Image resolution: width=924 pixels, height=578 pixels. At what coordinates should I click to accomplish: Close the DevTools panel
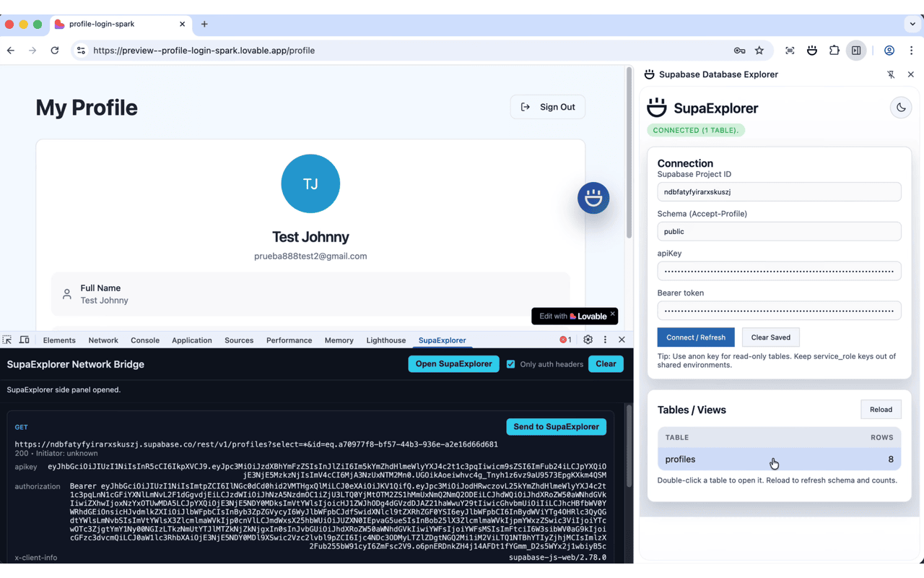point(622,340)
